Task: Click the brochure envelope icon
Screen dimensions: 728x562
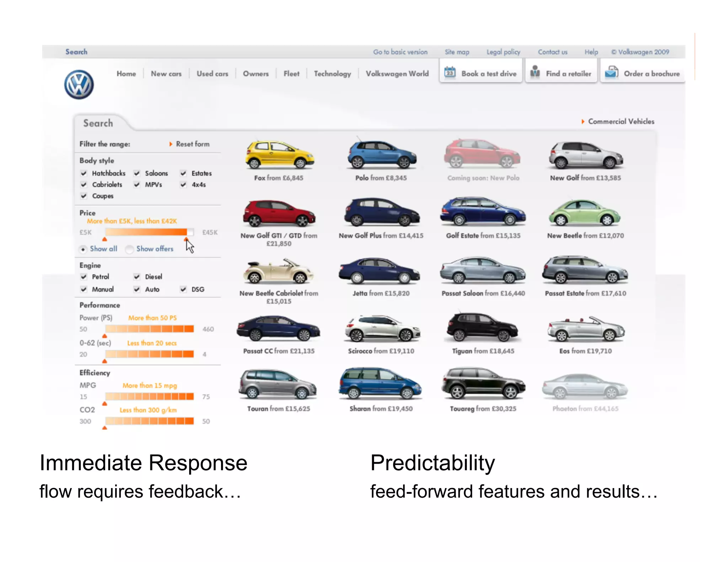Action: [612, 72]
